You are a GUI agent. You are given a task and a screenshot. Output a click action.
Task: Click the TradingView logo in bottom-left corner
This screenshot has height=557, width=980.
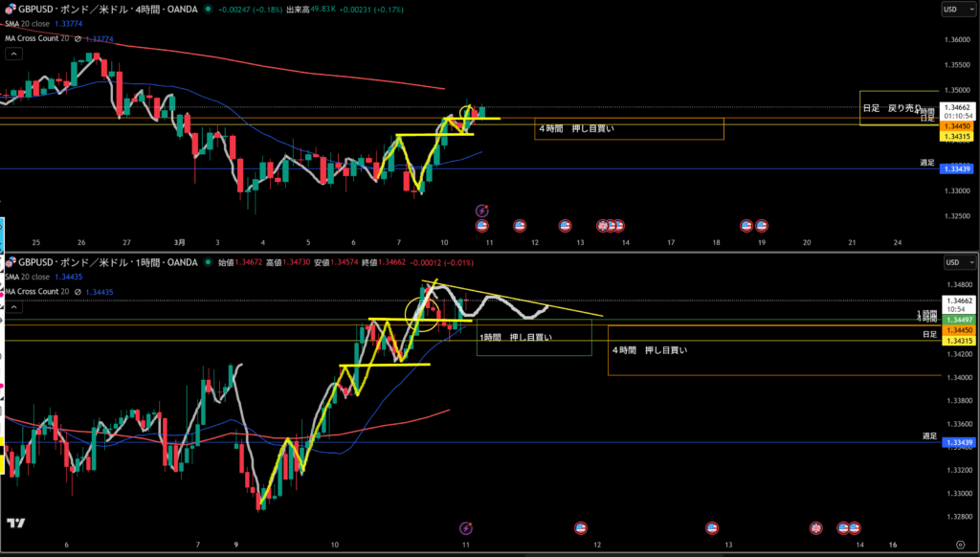(15, 523)
